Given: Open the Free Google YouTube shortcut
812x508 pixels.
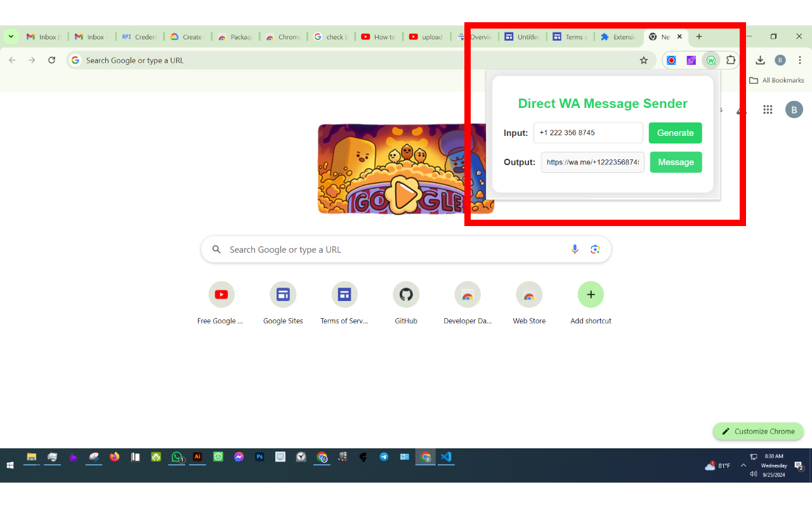Looking at the screenshot, I should click(x=221, y=304).
